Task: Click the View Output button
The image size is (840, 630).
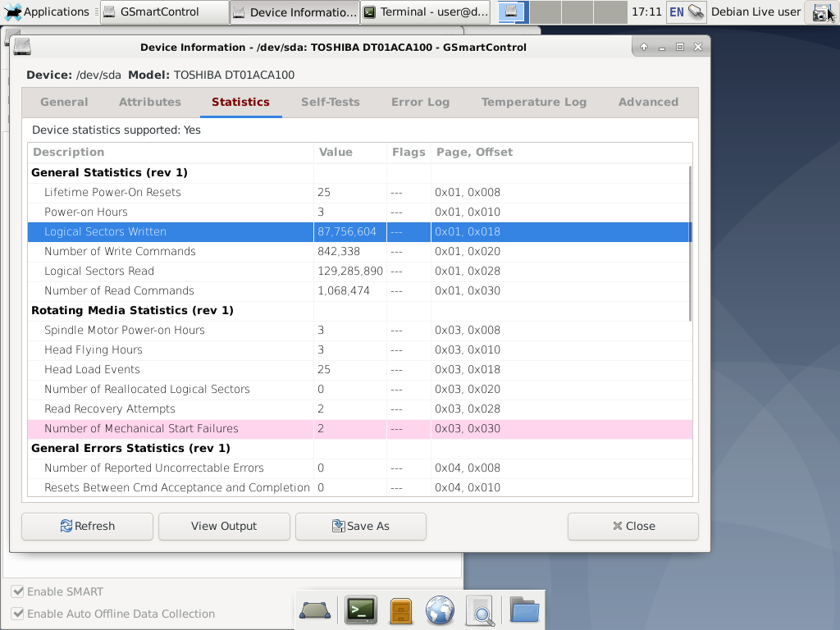Action: coord(224,527)
